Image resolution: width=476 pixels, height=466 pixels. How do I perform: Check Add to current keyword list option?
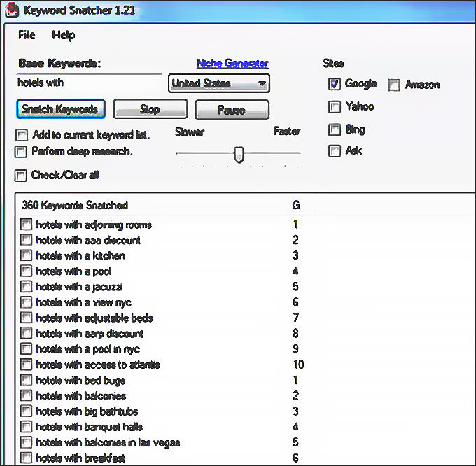[x=22, y=135]
